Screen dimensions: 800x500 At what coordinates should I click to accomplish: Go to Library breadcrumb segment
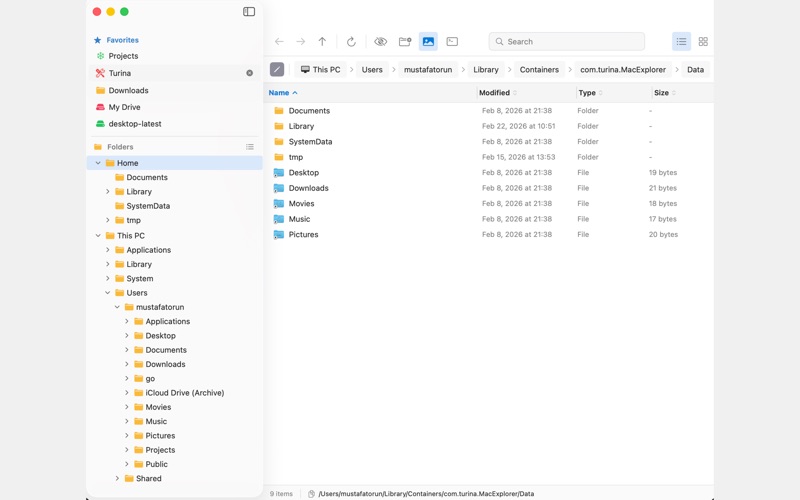coord(485,69)
